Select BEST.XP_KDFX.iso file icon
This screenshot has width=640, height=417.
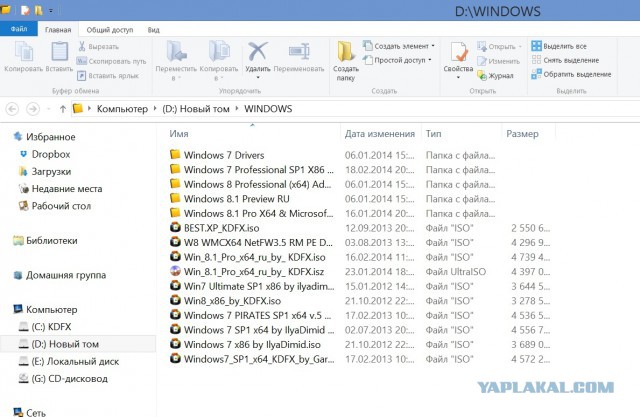[175, 227]
